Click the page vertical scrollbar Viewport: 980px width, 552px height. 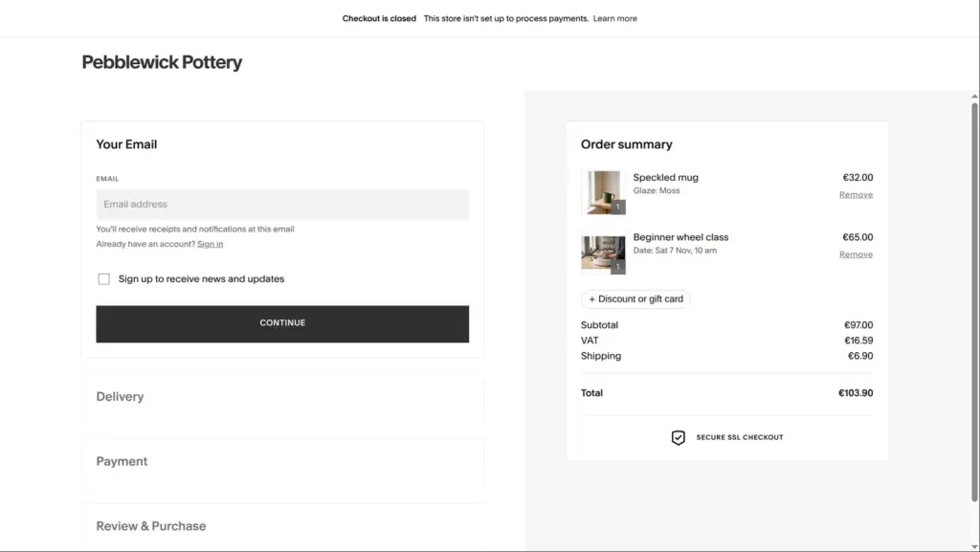(x=974, y=301)
